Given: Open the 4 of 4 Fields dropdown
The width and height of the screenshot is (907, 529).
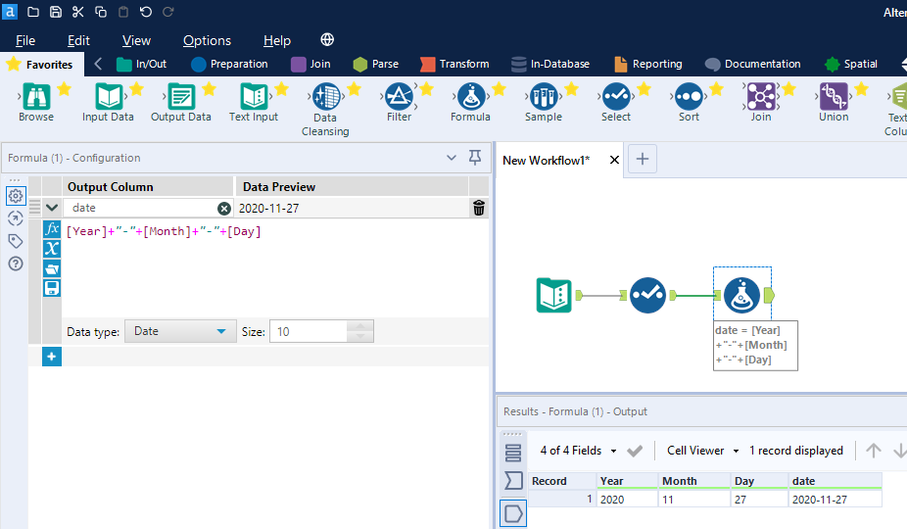Looking at the screenshot, I should point(578,450).
